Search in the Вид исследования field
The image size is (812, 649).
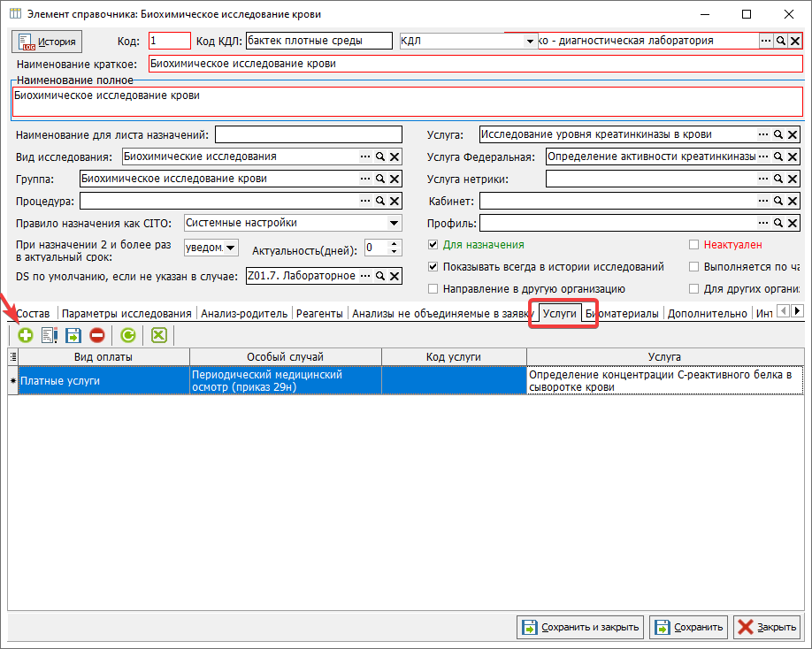click(x=380, y=157)
